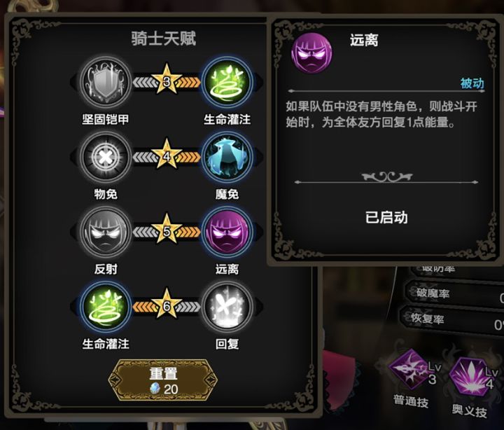Toggle the 6-star talent selector arrows
This screenshot has width=504, height=430.
pyautogui.click(x=167, y=307)
